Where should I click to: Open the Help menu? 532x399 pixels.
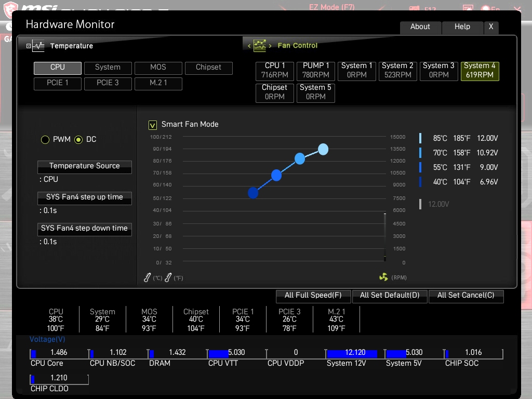(462, 27)
